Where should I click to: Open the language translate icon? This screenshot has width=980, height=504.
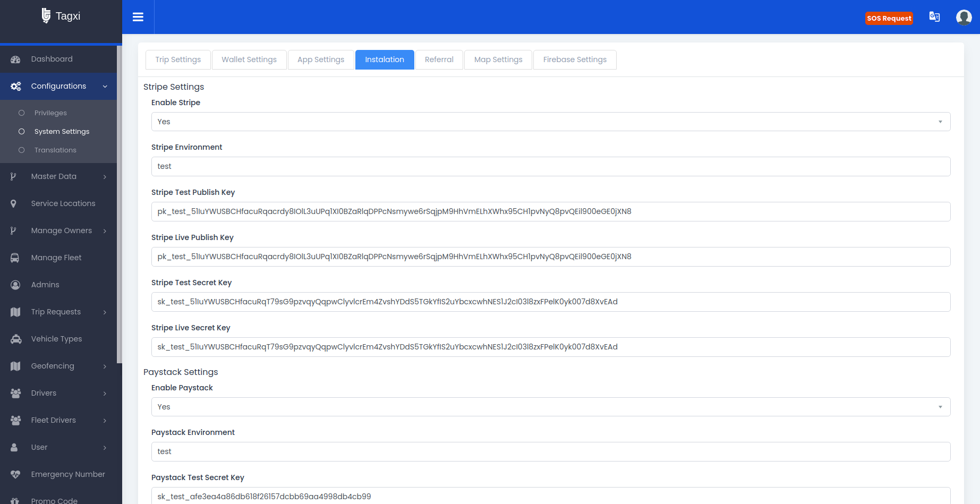[934, 17]
